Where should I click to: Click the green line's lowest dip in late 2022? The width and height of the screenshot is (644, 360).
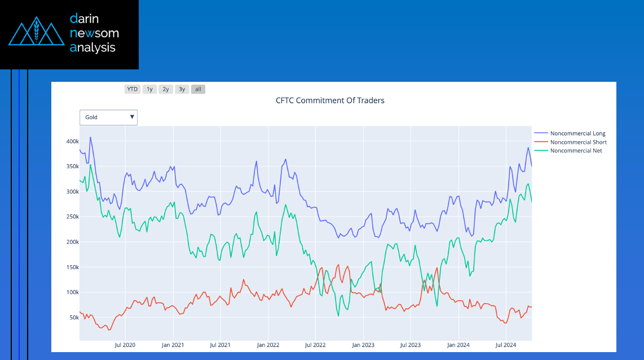coord(338,315)
